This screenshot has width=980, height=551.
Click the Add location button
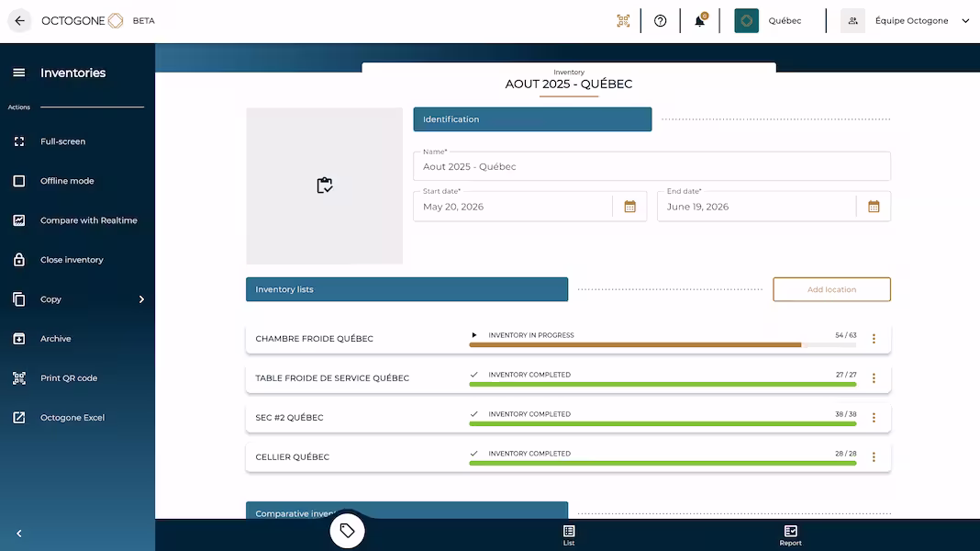point(831,289)
